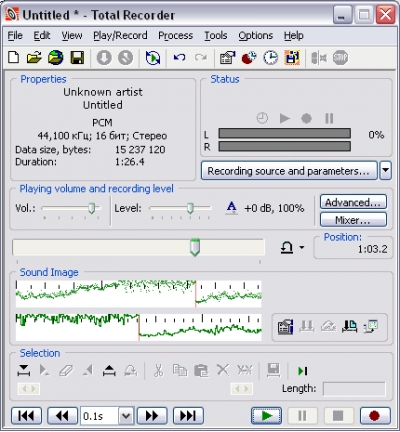Click the Duration value 1:26.4
Image resolution: width=400 pixels, height=432 pixels.
(x=130, y=162)
